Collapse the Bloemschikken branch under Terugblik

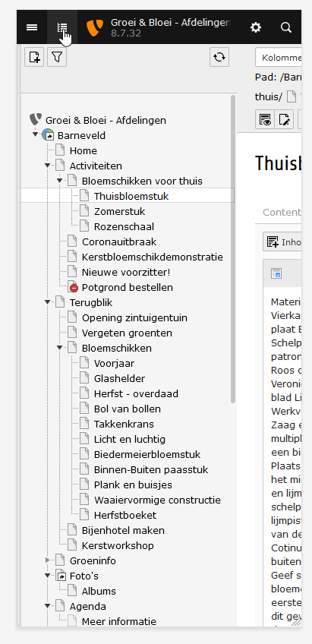[x=60, y=348]
